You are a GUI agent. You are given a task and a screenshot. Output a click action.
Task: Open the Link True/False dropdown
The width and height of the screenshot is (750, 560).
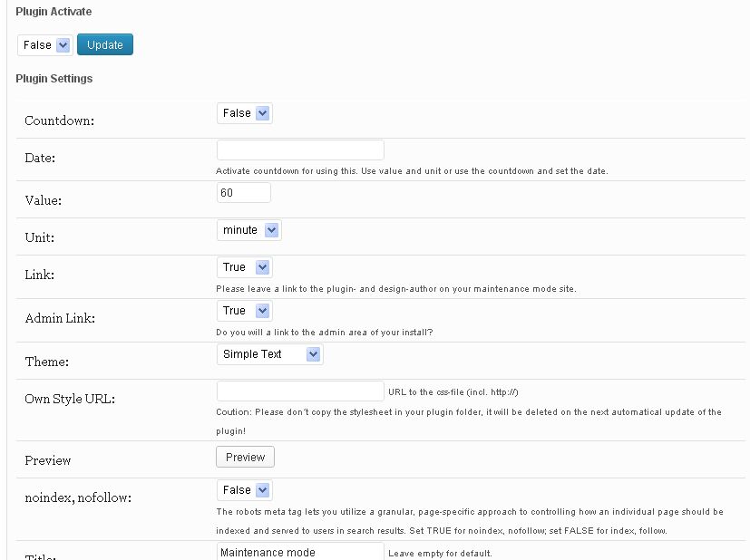pyautogui.click(x=244, y=267)
